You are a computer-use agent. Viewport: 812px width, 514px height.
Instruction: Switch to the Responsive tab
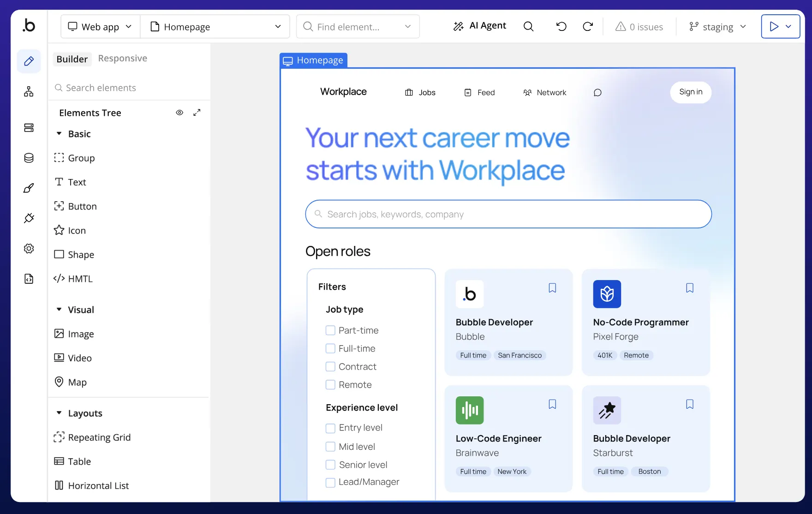pyautogui.click(x=122, y=59)
